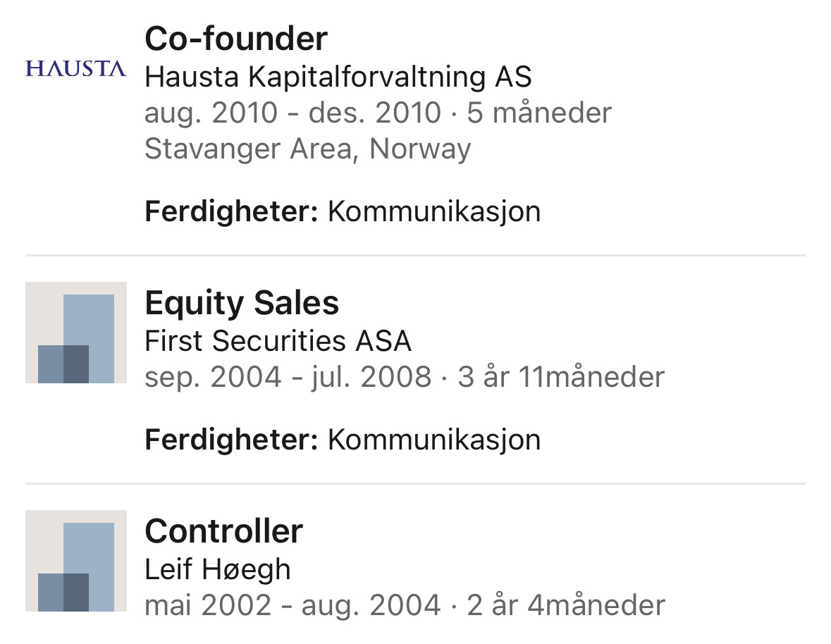Tap the 3 år 11måneder duration text
831x644 pixels.
click(x=561, y=377)
